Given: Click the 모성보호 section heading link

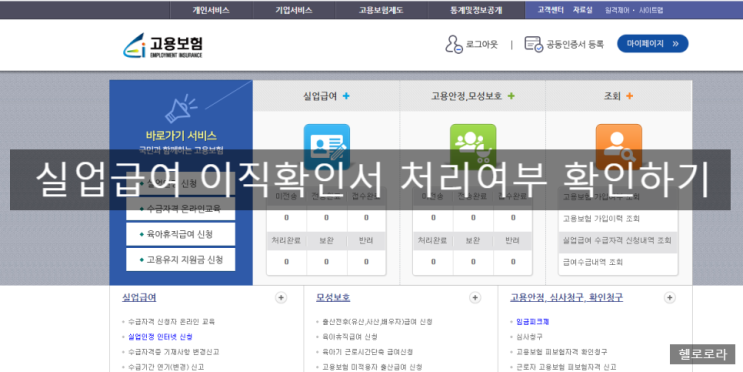Looking at the screenshot, I should (x=333, y=298).
